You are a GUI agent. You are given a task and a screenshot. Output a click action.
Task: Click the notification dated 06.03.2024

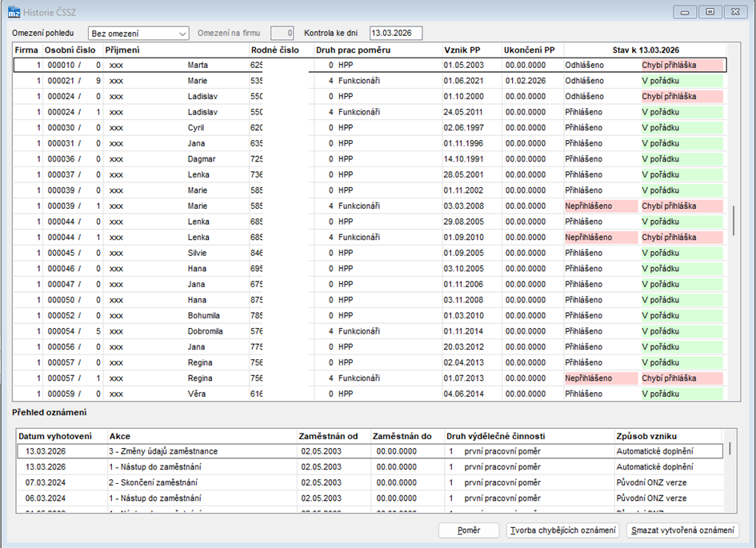point(370,498)
